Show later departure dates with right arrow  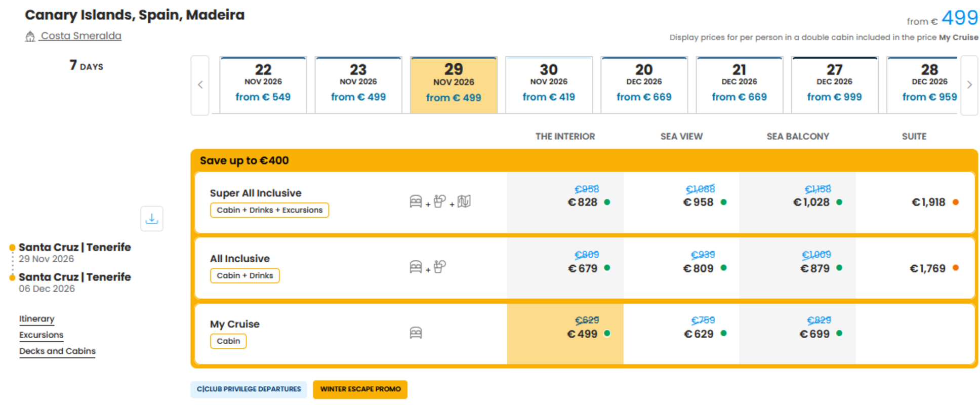(969, 85)
